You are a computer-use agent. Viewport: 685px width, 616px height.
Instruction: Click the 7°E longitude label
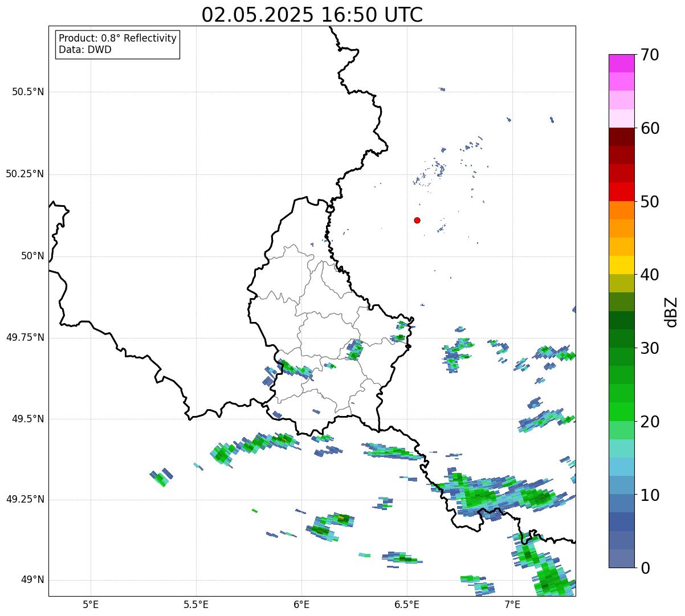[512, 604]
